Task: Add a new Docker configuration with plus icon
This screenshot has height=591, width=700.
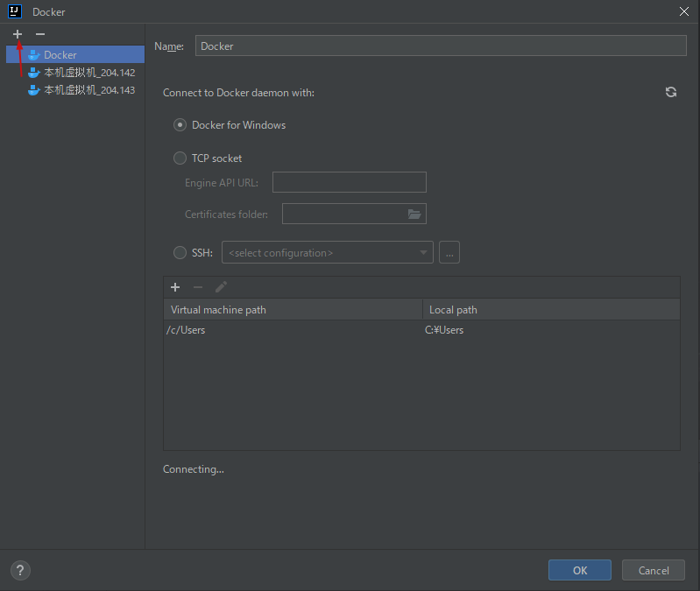Action: coord(18,34)
